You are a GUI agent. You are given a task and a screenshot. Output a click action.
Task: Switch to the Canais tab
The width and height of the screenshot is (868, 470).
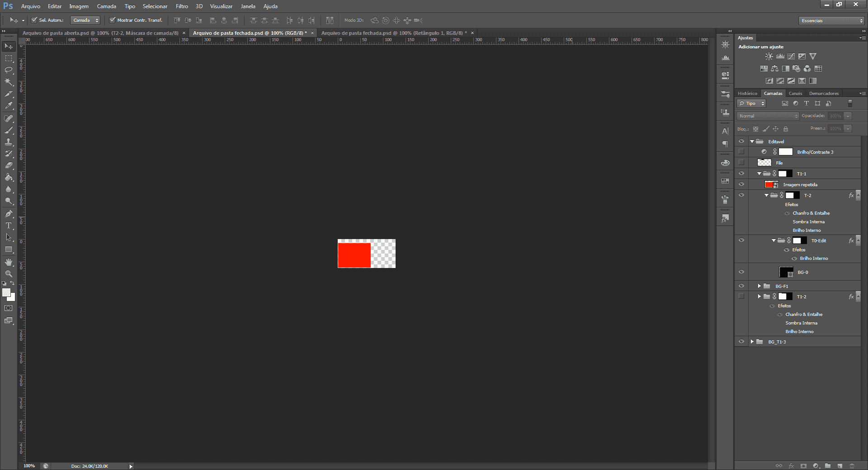click(795, 94)
